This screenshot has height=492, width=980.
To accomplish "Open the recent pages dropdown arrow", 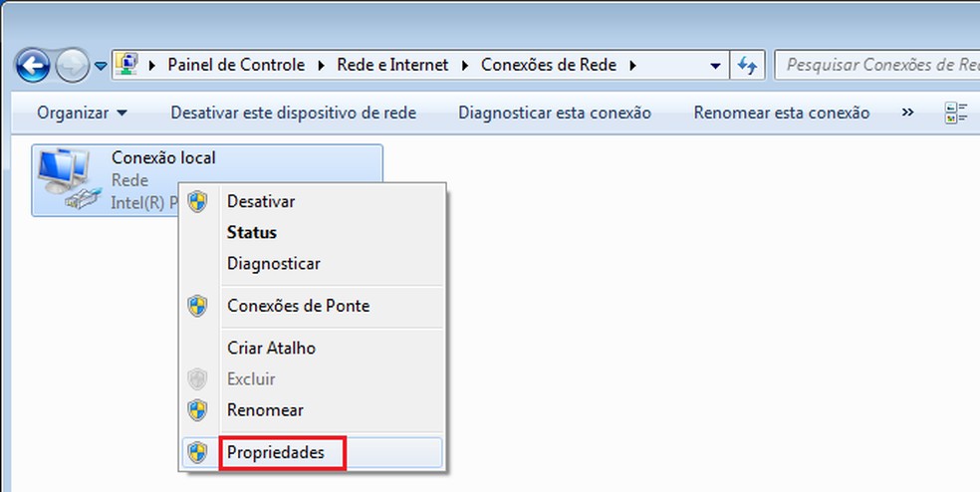I will 101,68.
